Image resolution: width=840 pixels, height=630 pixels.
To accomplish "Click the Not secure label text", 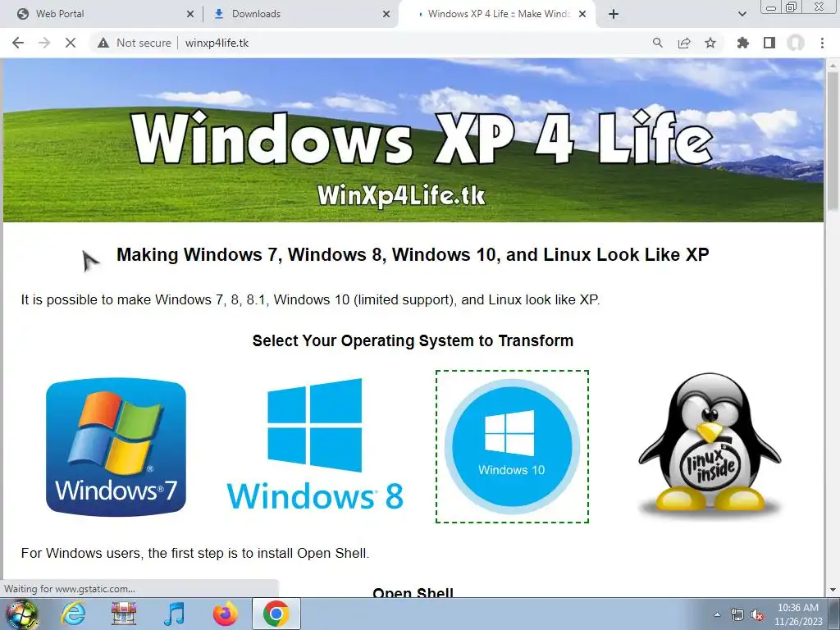I will [x=144, y=43].
